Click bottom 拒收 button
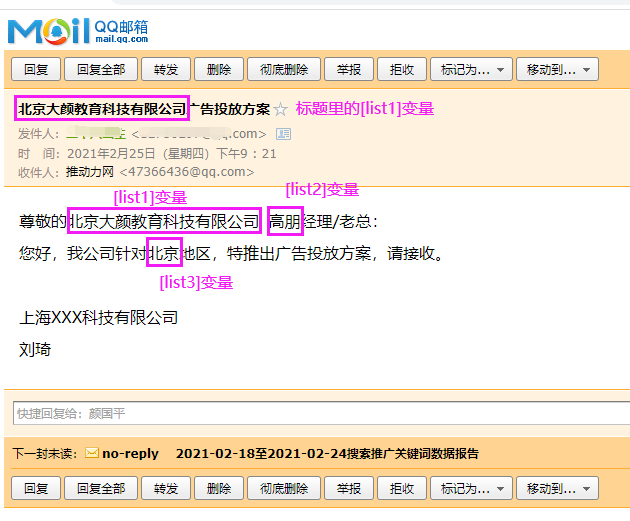630x521 pixels. point(402,488)
